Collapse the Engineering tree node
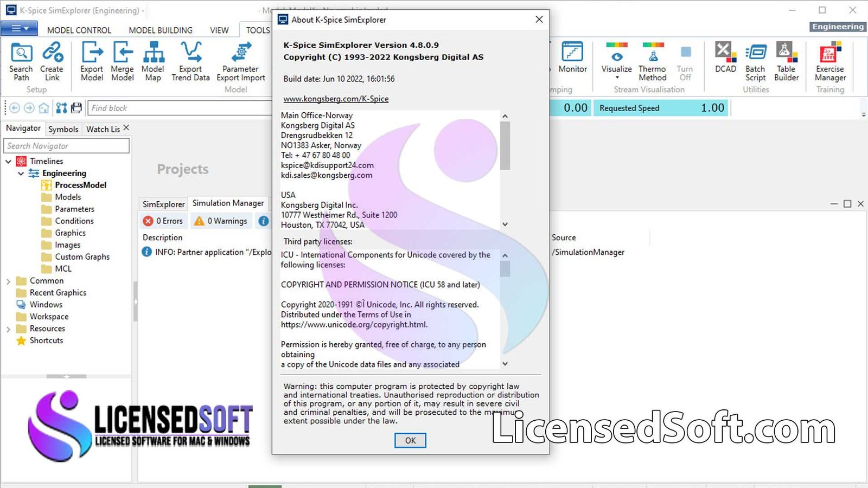This screenshot has width=868, height=488. pos(21,174)
